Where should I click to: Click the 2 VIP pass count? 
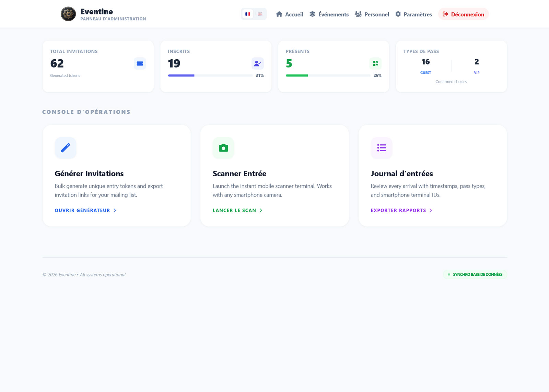(477, 62)
